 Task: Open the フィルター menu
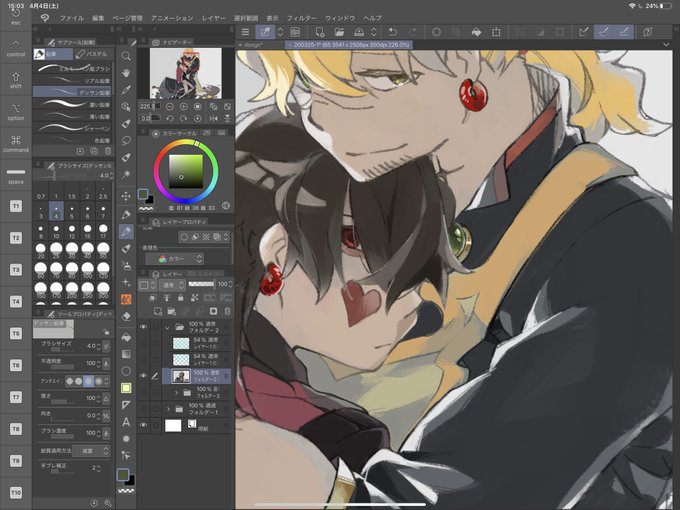301,18
